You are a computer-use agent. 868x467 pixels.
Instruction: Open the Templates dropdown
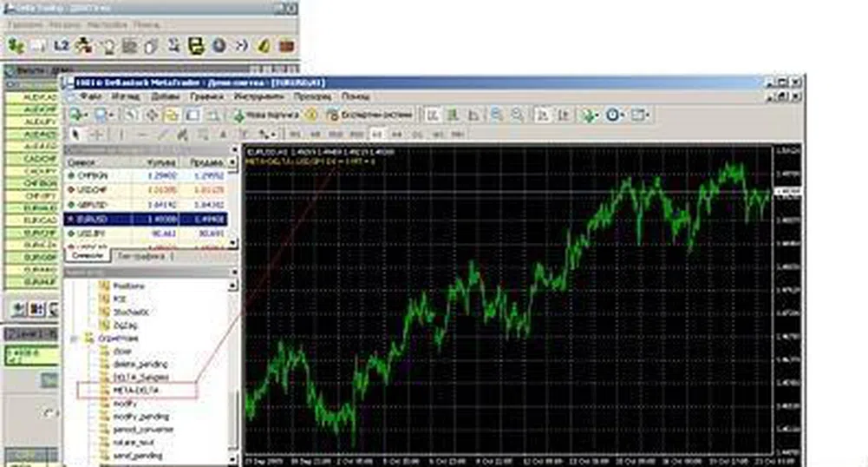[640, 115]
